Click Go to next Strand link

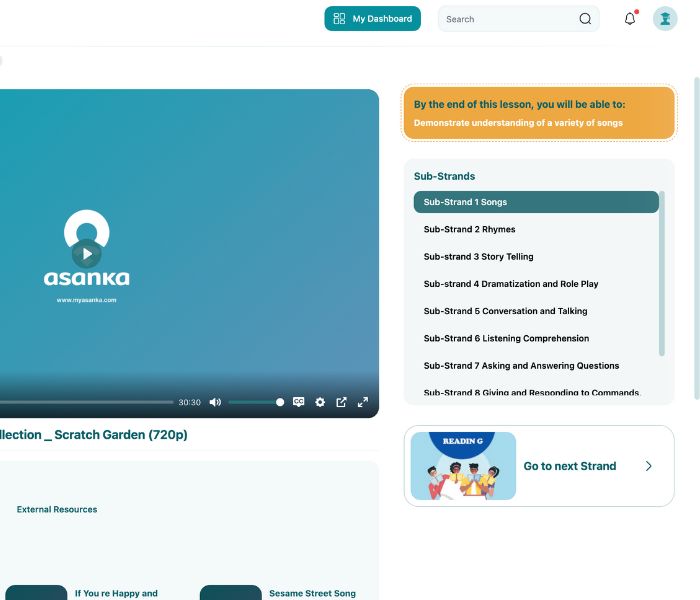click(569, 466)
